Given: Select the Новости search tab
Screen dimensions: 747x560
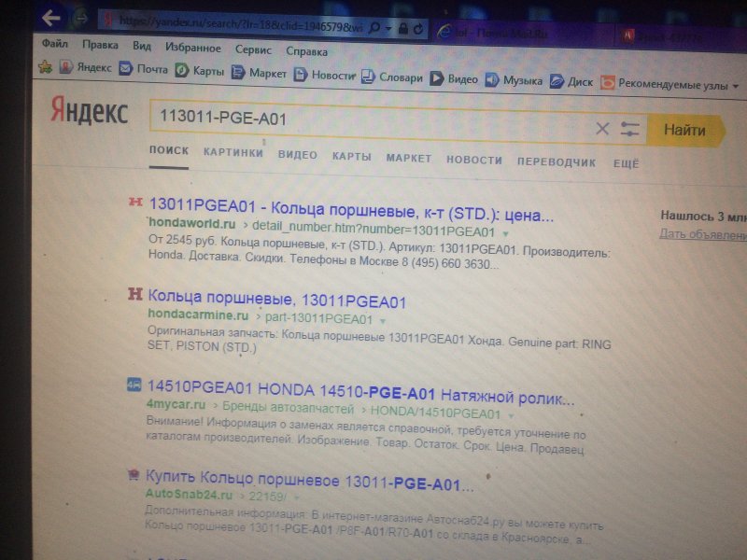Looking at the screenshot, I should tap(474, 160).
